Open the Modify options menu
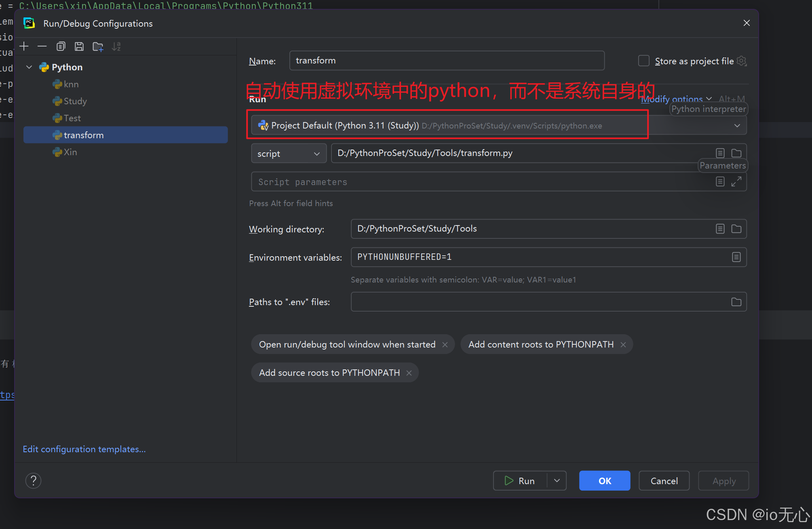 click(672, 99)
